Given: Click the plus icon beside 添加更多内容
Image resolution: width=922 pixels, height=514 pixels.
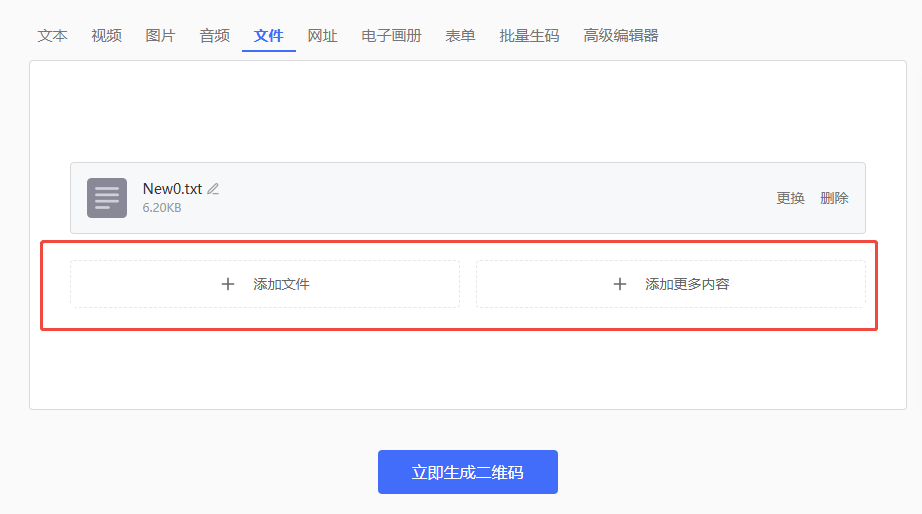Looking at the screenshot, I should coord(620,284).
